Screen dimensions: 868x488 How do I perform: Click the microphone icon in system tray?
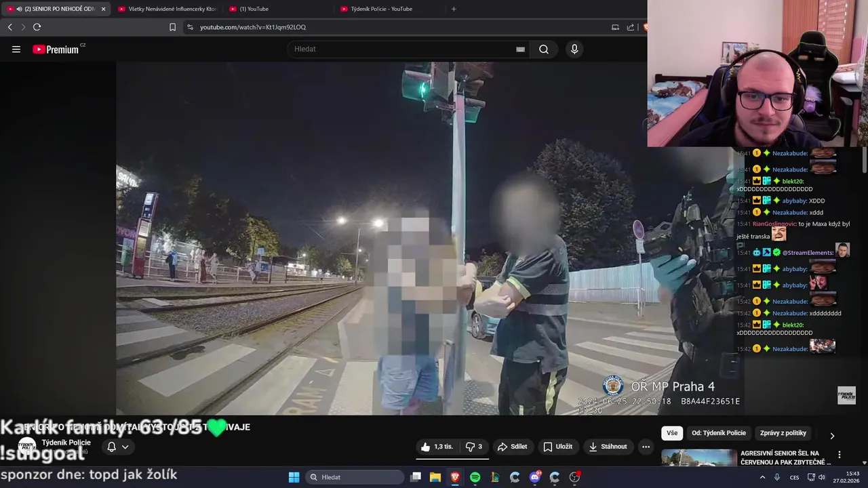click(777, 477)
